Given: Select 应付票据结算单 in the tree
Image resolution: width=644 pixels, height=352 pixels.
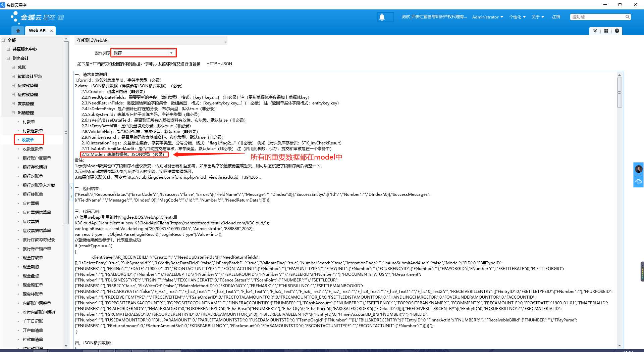Looking at the screenshot, I should [37, 212].
